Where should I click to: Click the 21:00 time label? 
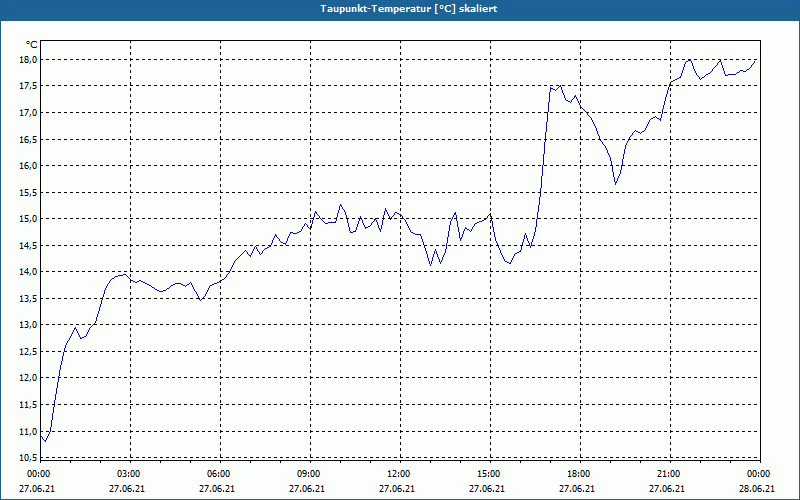coord(669,474)
